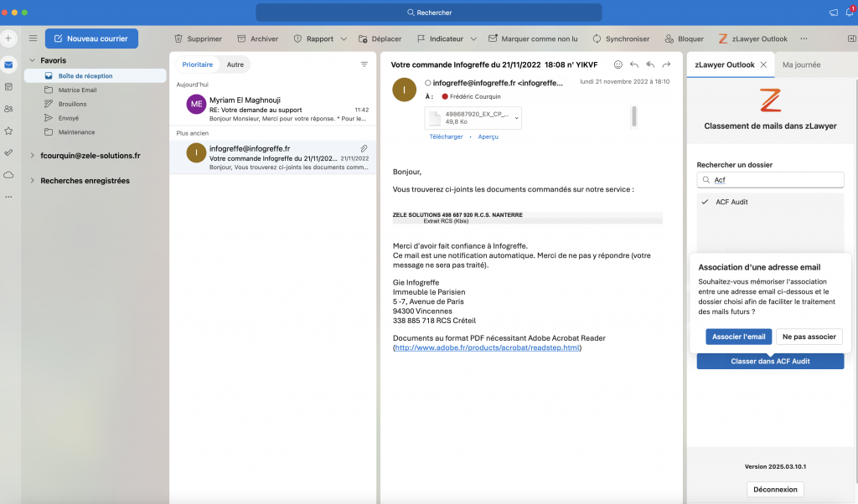Click the Supprimer trash icon
This screenshot has width=858, height=504.
(178, 39)
